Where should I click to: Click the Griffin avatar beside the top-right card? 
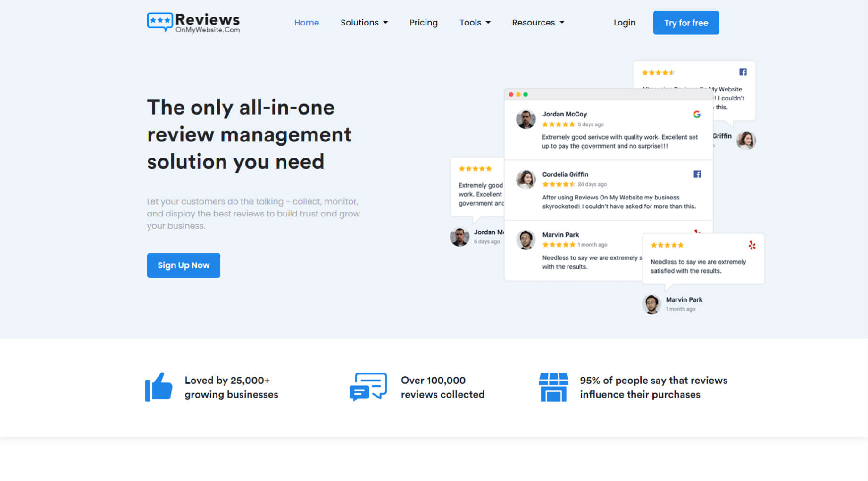click(746, 141)
